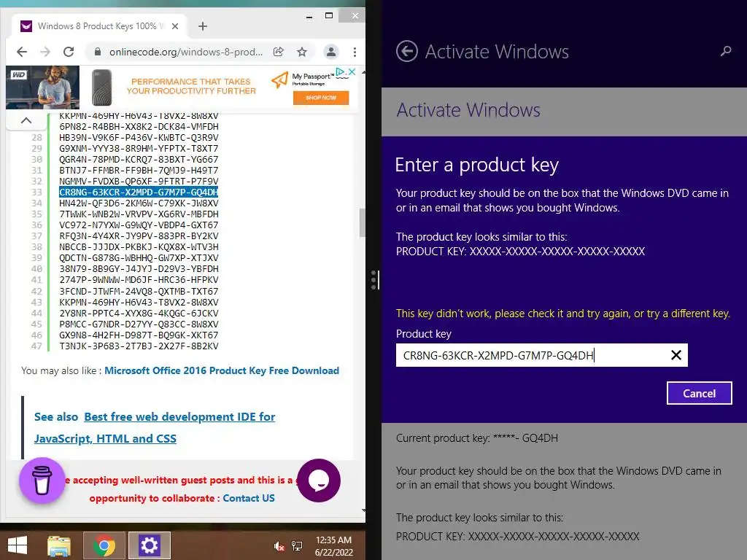This screenshot has width=747, height=560.
Task: Collapse code block with up chevron
Action: point(26,120)
